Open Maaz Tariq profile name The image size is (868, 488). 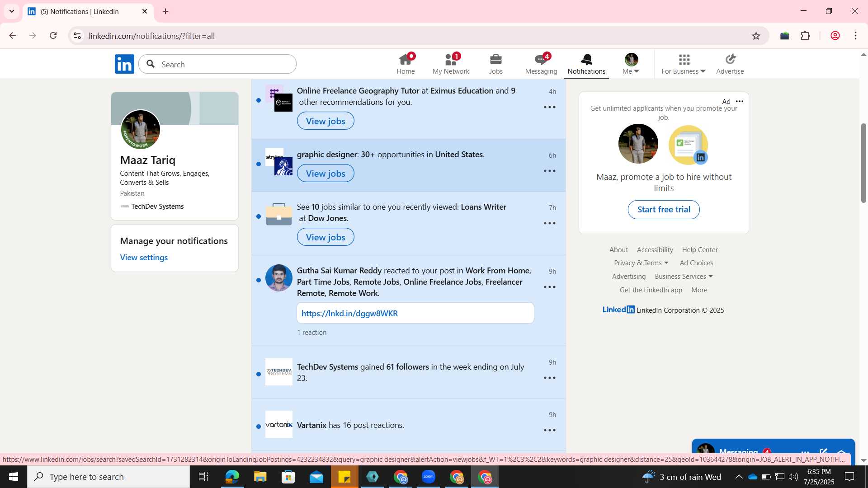[x=148, y=160]
